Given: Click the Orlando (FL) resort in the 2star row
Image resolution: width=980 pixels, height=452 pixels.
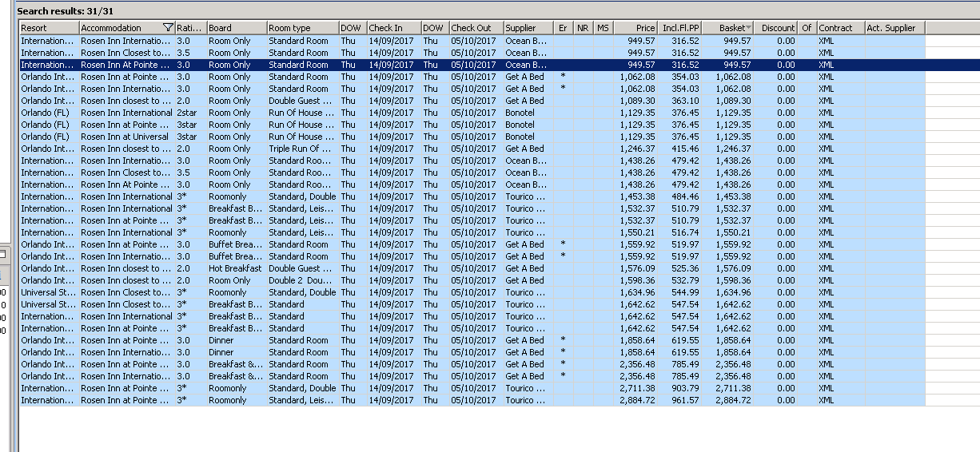Looking at the screenshot, I should coord(45,113).
